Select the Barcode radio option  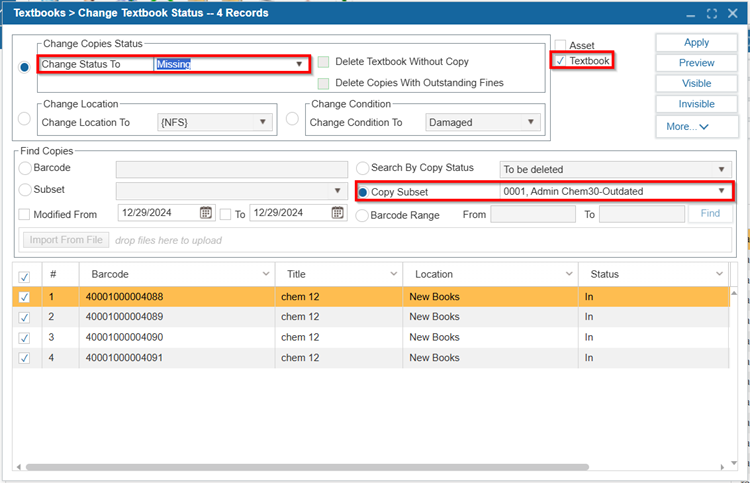coord(25,168)
